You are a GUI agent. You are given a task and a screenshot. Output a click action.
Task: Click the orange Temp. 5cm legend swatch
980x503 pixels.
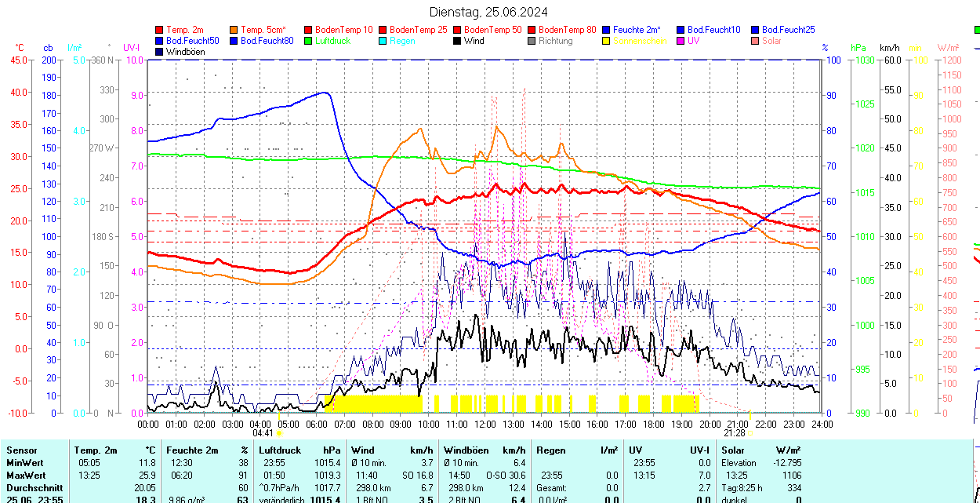click(x=234, y=30)
